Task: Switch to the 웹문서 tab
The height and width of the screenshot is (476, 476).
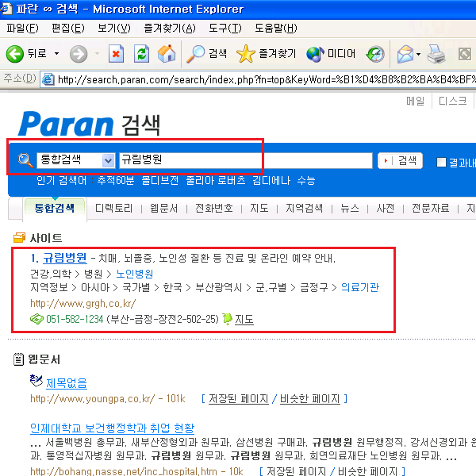Action: coord(163,208)
